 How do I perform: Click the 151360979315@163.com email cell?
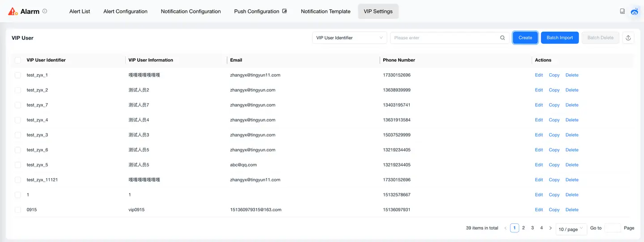pos(256,210)
